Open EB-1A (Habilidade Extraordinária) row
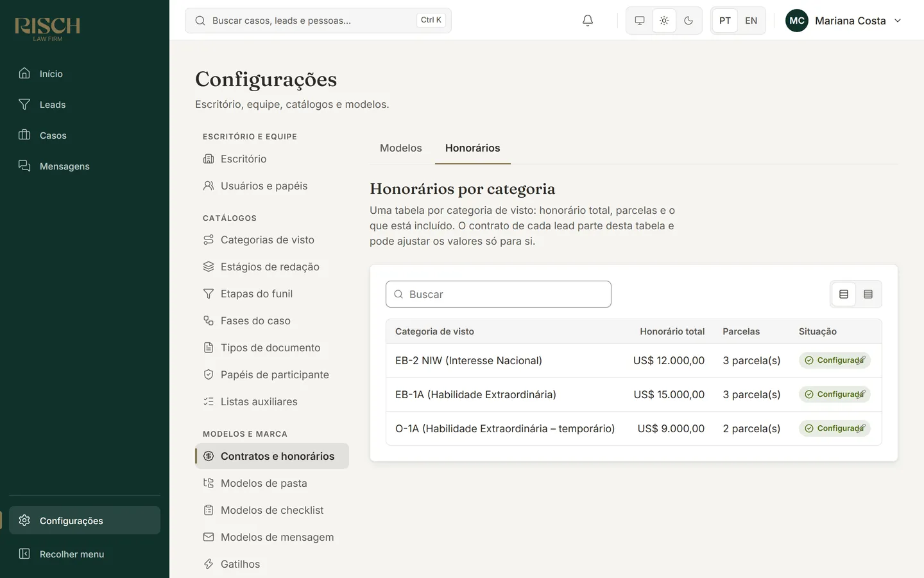The width and height of the screenshot is (924, 578). tap(634, 394)
